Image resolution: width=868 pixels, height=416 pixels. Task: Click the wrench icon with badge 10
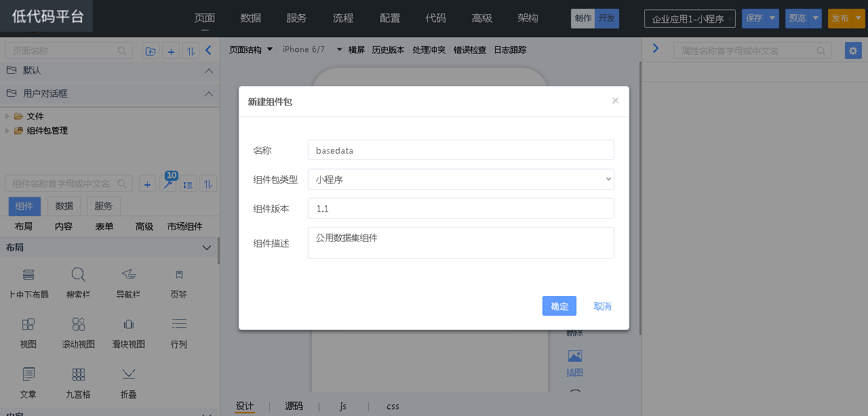(x=167, y=184)
